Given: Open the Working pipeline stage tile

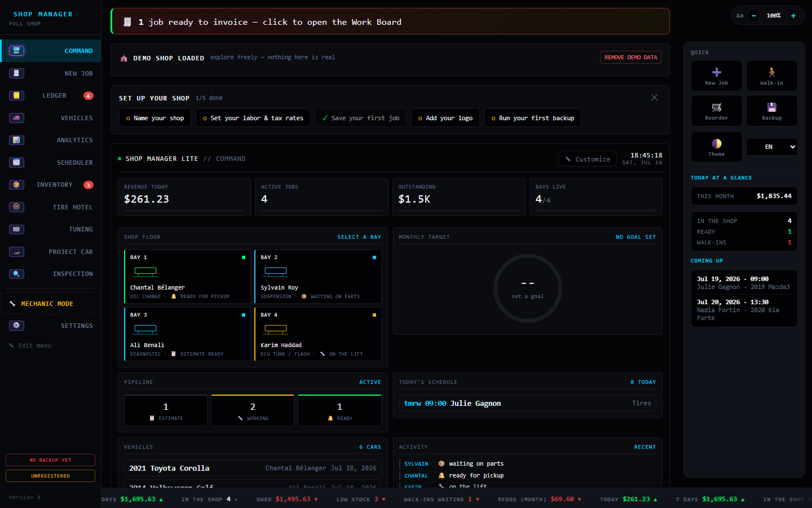Looking at the screenshot, I should (253, 410).
